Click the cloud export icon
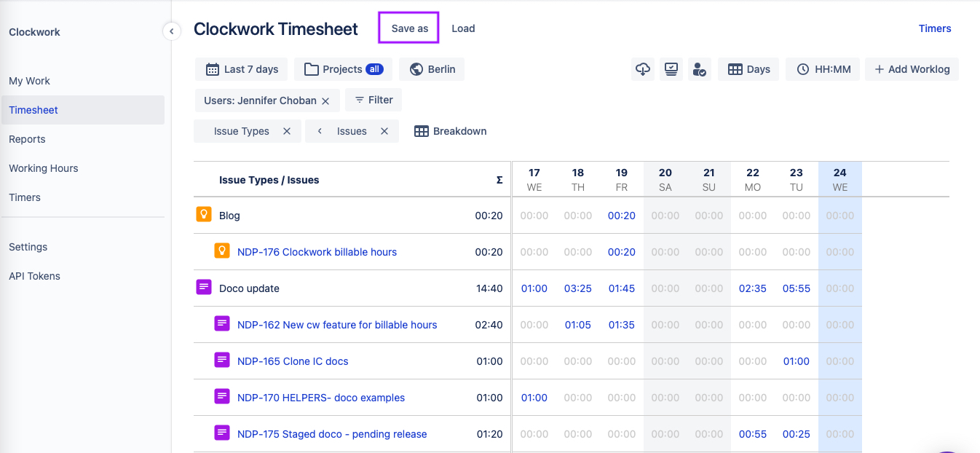The image size is (980, 453). tap(642, 69)
